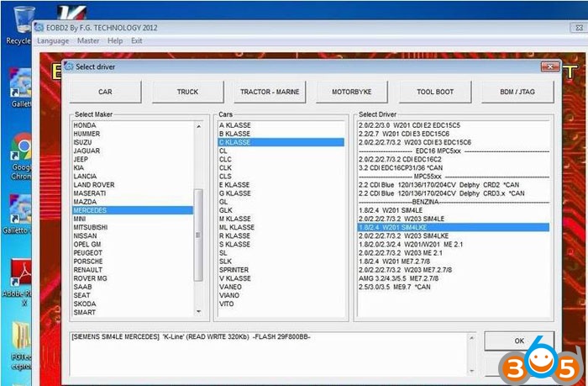Screen dimensions: 588x386
Task: Select C KLASSE in the Cars list
Action: [x=281, y=142]
